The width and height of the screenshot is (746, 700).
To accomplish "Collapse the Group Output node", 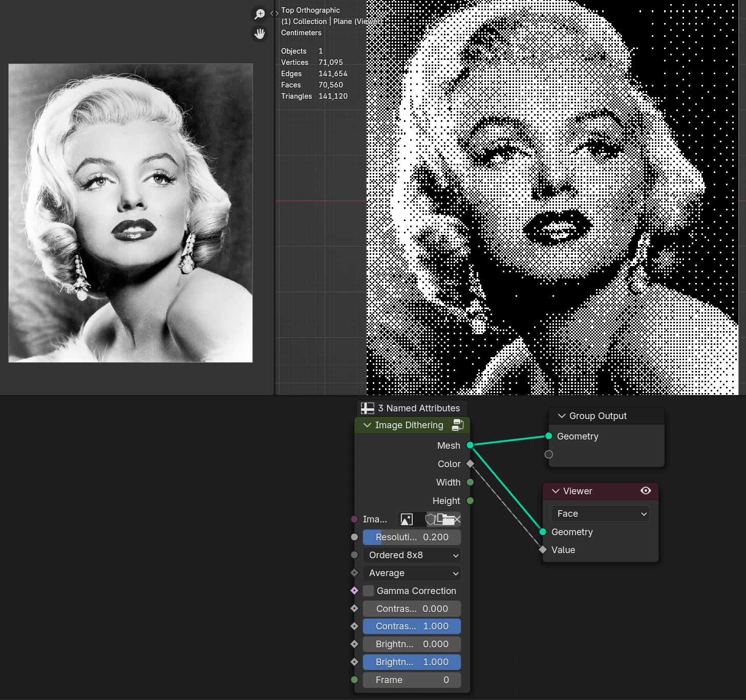I will (562, 416).
